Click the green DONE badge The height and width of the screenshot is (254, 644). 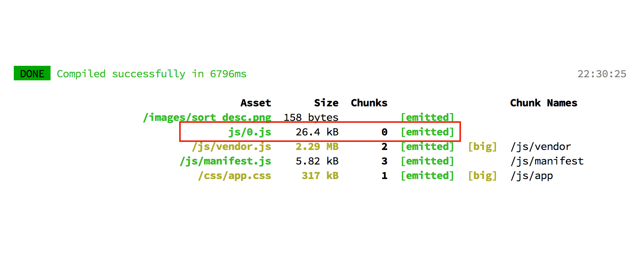click(x=32, y=73)
